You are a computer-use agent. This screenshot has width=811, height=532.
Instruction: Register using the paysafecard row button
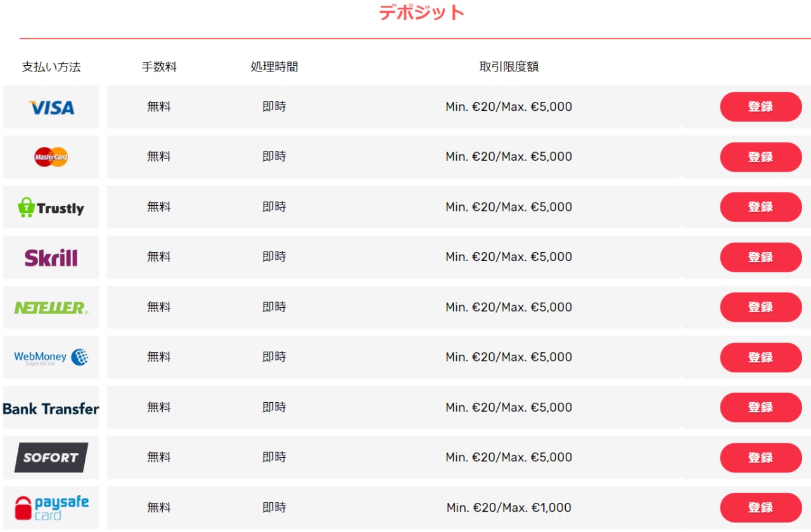761,507
